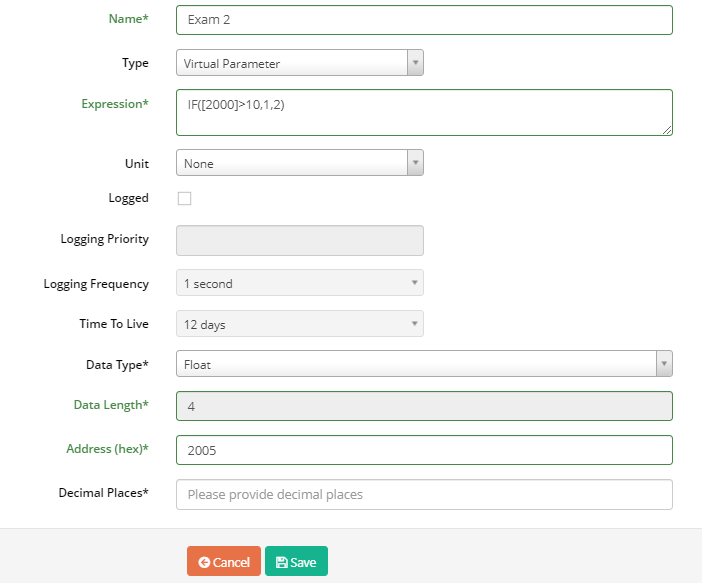This screenshot has height=583, width=702.
Task: Open the Unit dropdown showing None
Action: [300, 163]
